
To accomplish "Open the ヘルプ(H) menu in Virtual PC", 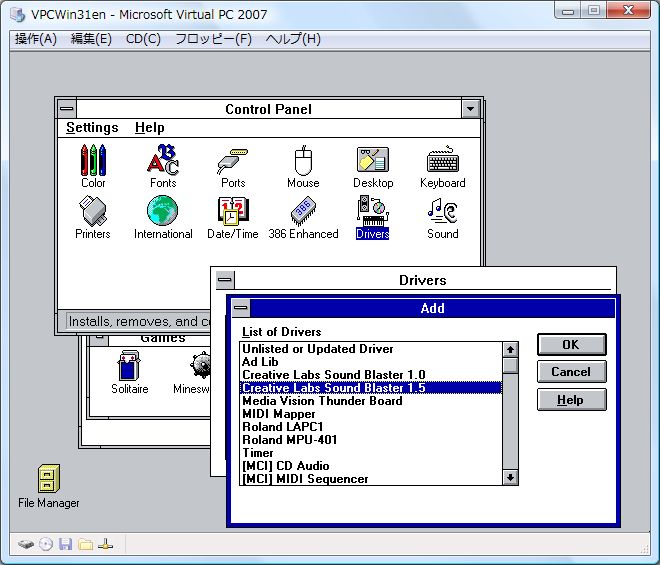I will click(x=293, y=39).
